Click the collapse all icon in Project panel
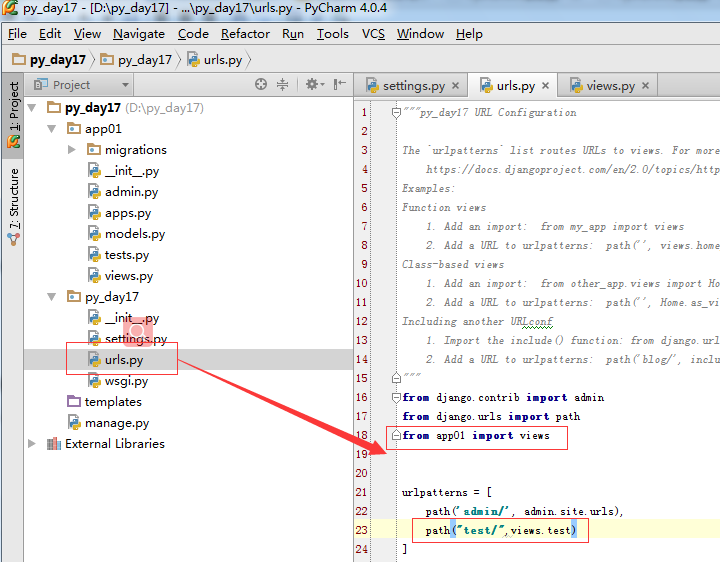The image size is (720, 562). point(282,85)
